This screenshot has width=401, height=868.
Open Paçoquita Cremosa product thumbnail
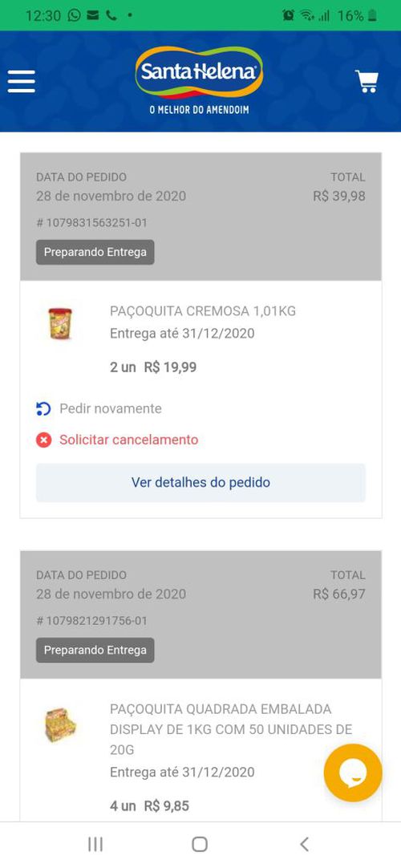click(x=60, y=324)
